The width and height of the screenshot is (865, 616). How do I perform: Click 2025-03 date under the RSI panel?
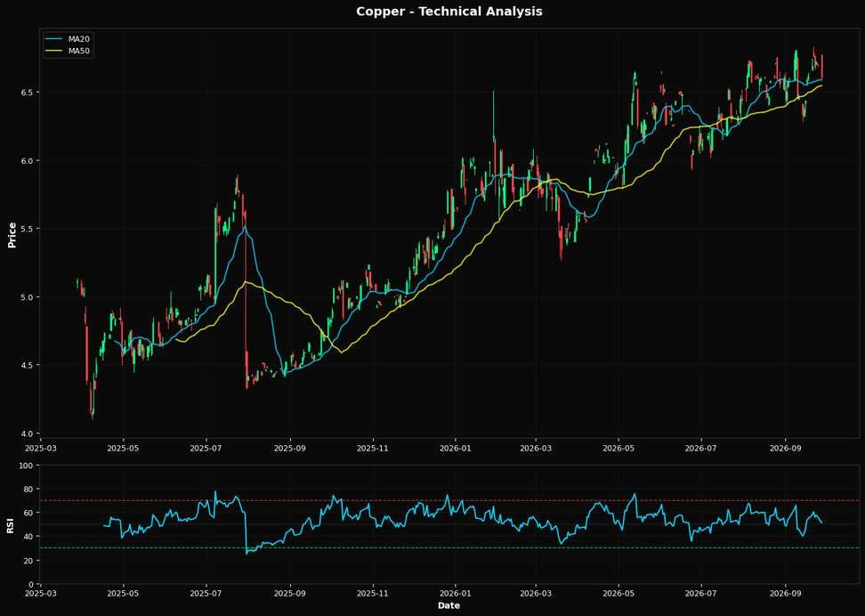pos(41,595)
